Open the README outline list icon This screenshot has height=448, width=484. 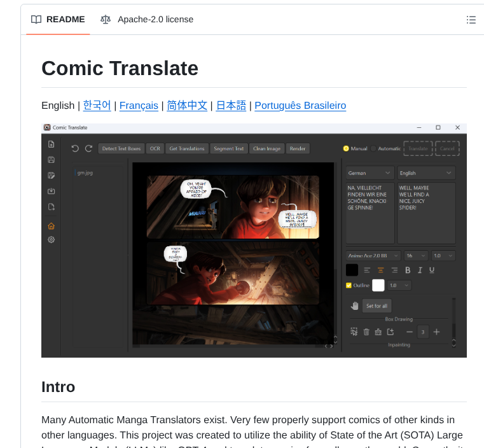471,20
